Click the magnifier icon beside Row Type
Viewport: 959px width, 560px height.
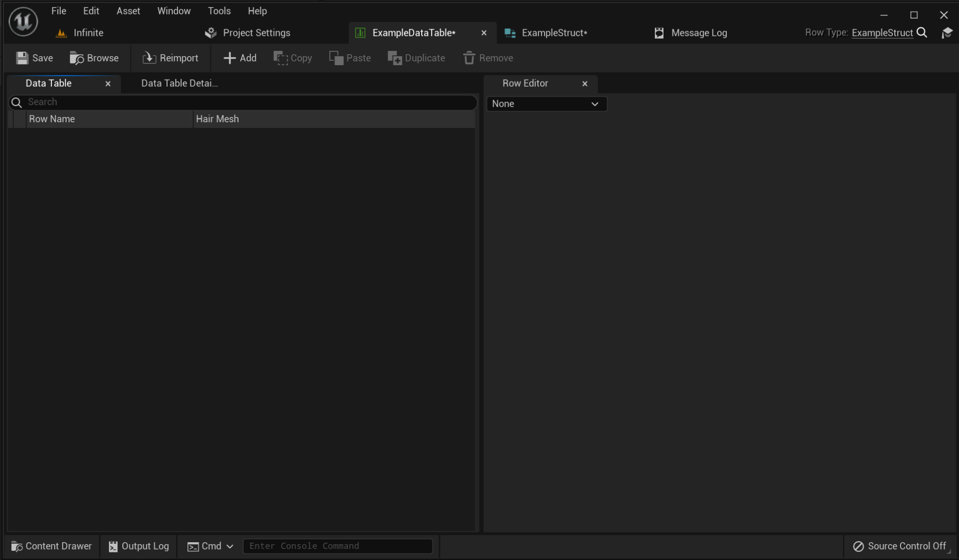coord(922,33)
